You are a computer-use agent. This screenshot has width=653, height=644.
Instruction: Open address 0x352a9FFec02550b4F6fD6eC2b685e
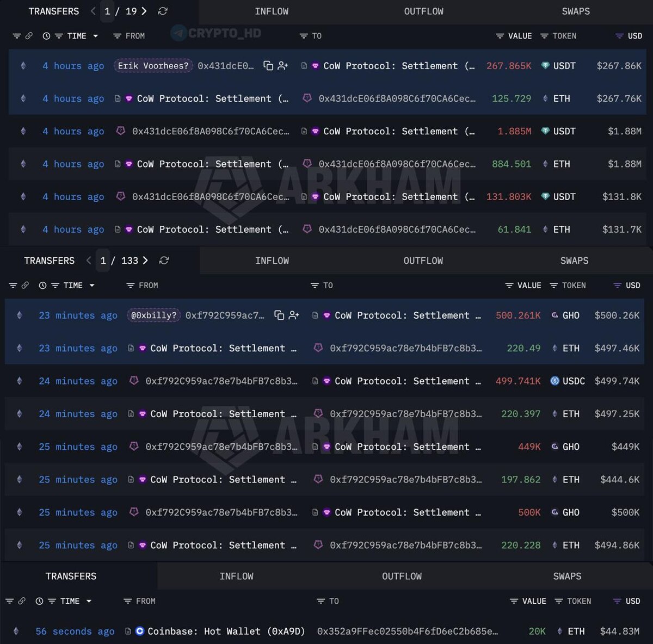(x=408, y=631)
